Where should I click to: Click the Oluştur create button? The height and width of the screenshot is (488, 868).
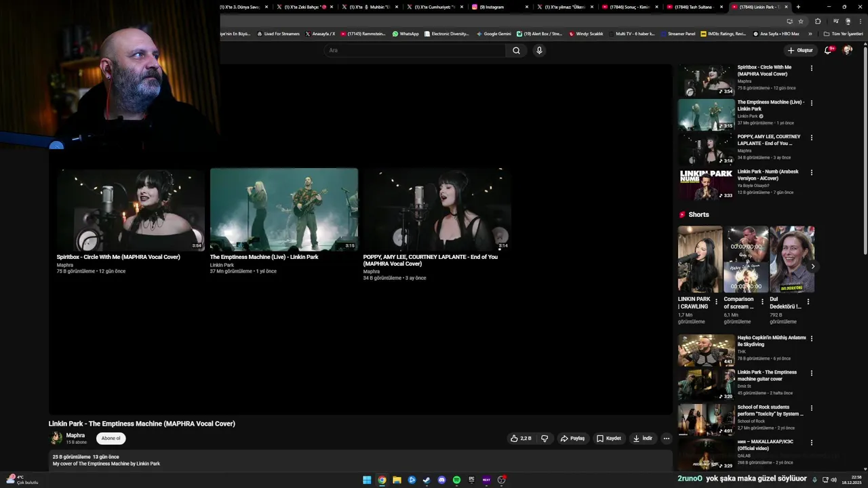coord(800,50)
